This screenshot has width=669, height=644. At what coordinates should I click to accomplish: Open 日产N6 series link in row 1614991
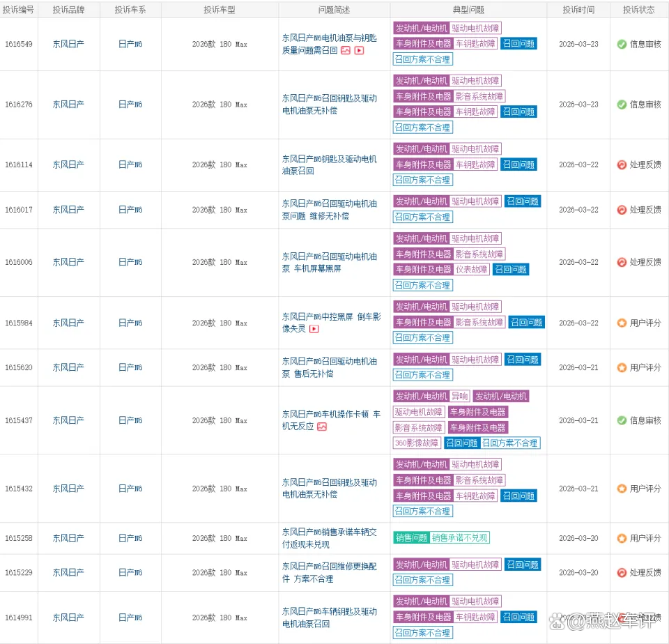pyautogui.click(x=130, y=618)
